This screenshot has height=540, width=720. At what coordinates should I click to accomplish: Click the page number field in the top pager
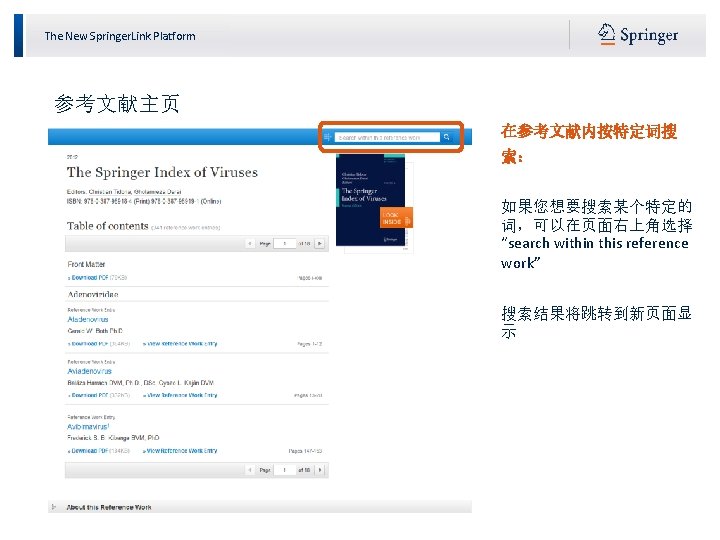(x=284, y=243)
